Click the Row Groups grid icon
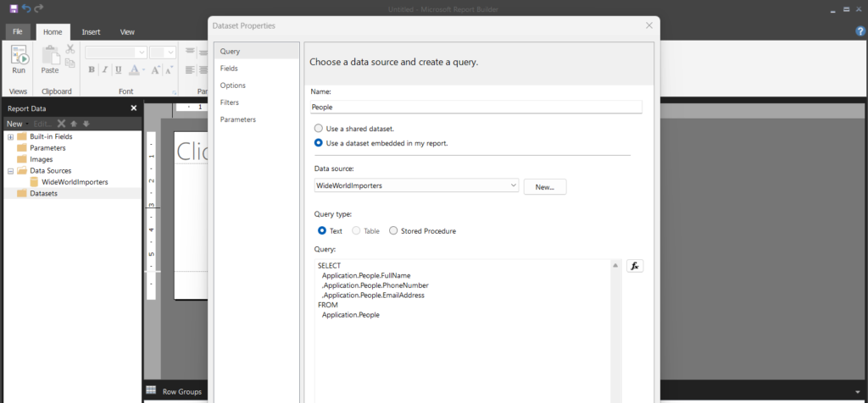Image resolution: width=868 pixels, height=403 pixels. (151, 390)
